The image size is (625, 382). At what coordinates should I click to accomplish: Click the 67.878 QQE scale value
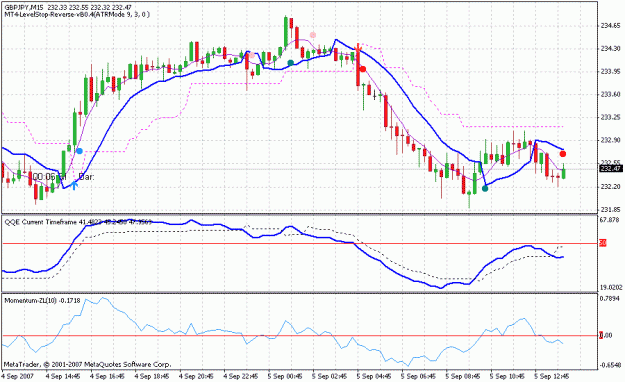click(x=611, y=220)
